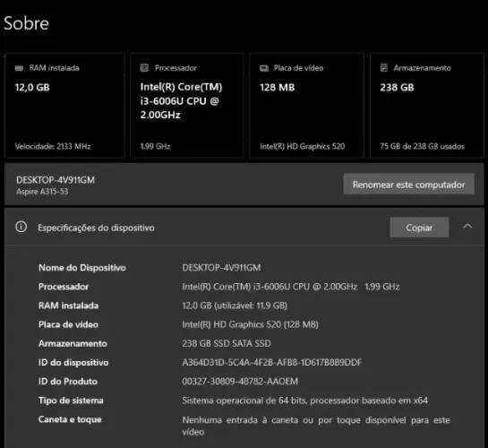Click the ID do dispositivo label
The height and width of the screenshot is (448, 488).
(73, 363)
